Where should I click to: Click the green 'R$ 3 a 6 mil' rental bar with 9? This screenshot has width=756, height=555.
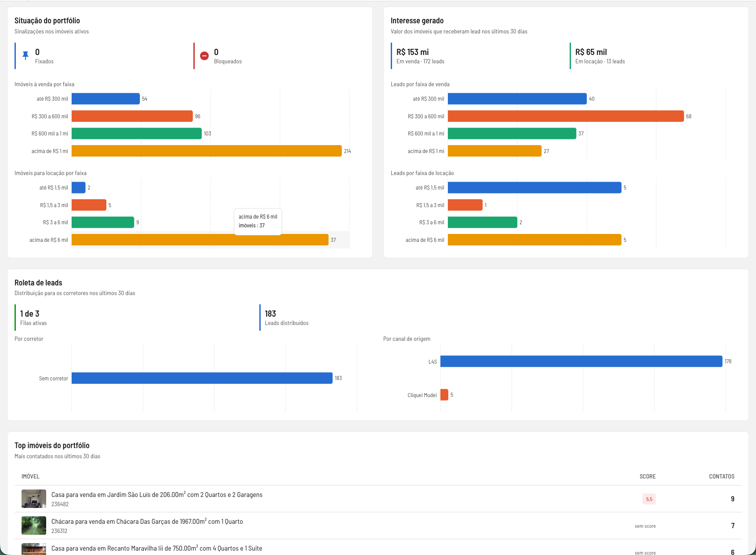click(x=103, y=222)
